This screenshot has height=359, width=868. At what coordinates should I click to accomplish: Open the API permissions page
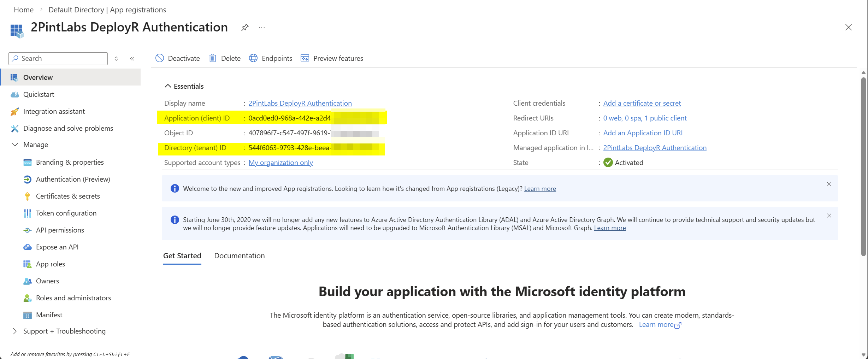tap(60, 230)
